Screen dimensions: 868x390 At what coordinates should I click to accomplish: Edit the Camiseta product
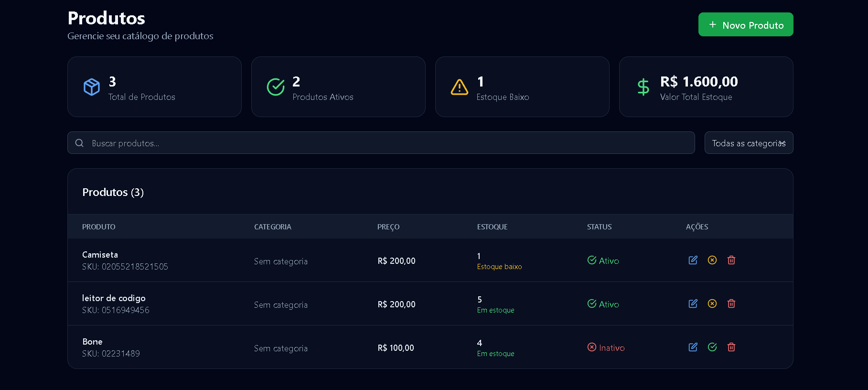click(693, 260)
